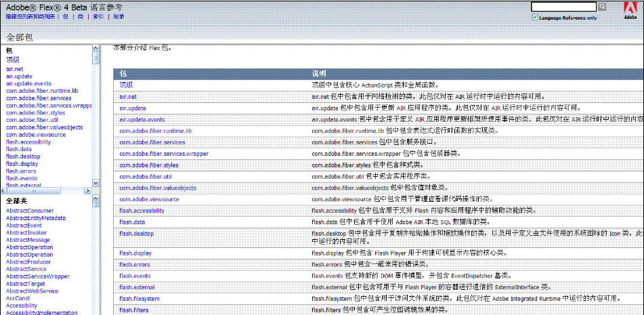This screenshot has height=315, width=644.
Task: Select air.net in the left package list
Action: 14,69
